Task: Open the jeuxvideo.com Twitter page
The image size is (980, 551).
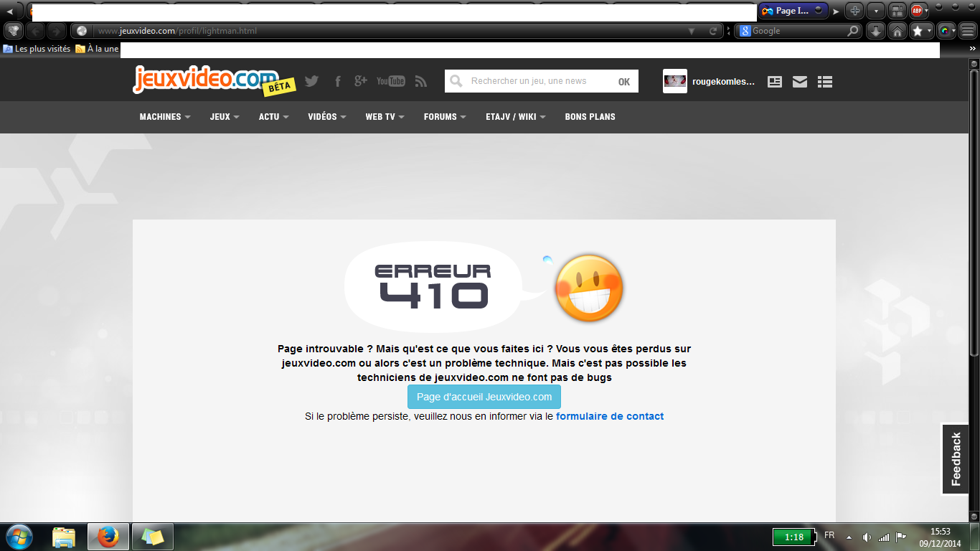Action: click(x=311, y=81)
